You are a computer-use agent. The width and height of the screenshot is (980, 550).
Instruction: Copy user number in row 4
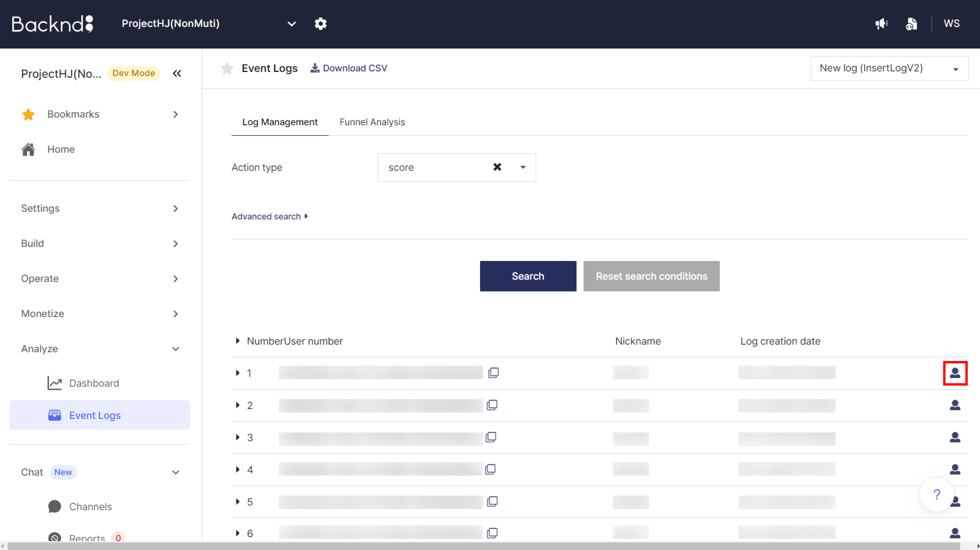coord(490,469)
